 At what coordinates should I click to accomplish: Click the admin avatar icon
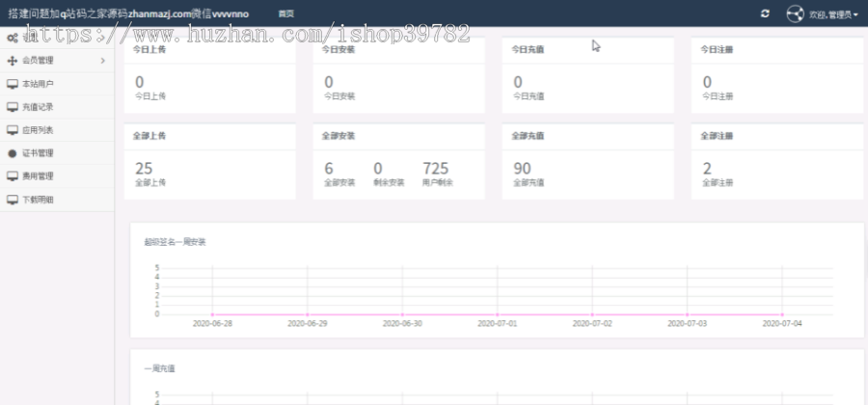coord(795,14)
